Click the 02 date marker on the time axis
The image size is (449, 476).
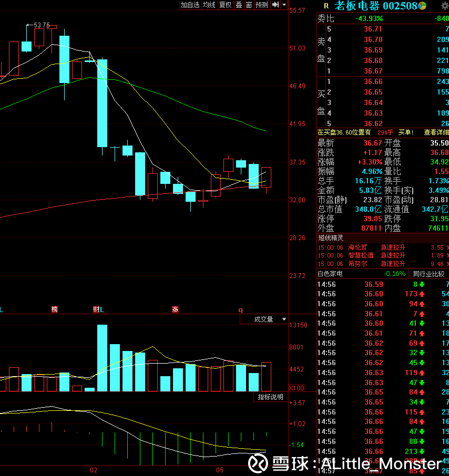[94, 470]
